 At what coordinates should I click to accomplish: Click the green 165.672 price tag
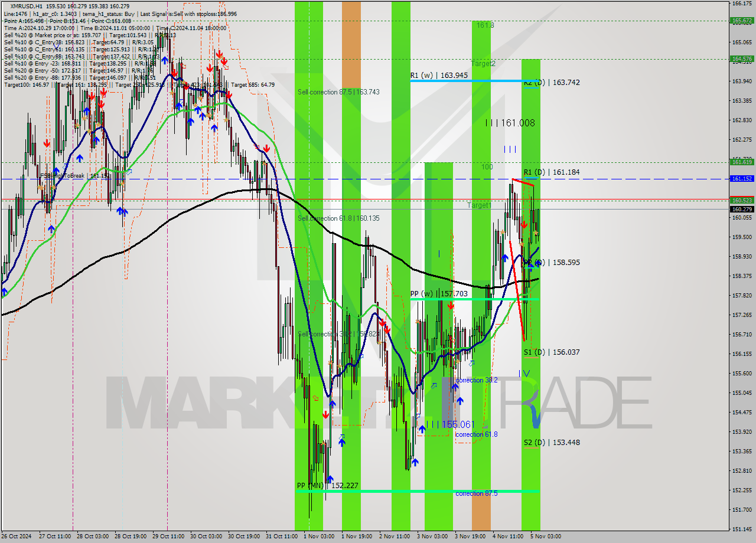click(x=742, y=21)
